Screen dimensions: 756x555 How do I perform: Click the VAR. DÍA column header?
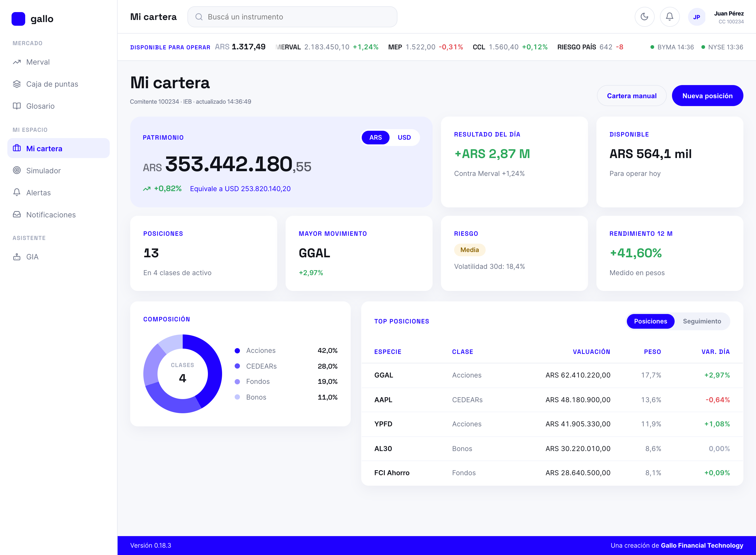(x=715, y=352)
